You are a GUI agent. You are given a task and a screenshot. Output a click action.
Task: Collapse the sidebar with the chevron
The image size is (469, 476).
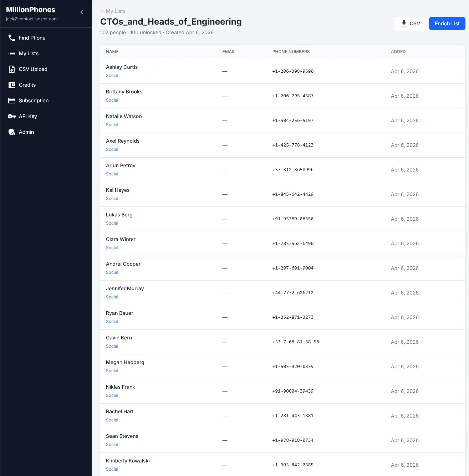click(82, 12)
